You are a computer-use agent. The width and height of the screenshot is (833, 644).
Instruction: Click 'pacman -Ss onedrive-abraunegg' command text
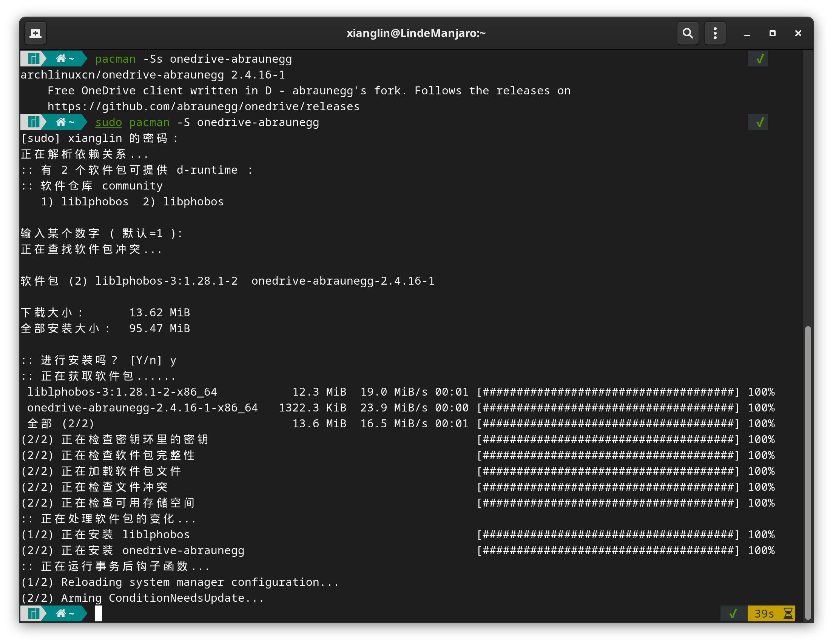193,59
